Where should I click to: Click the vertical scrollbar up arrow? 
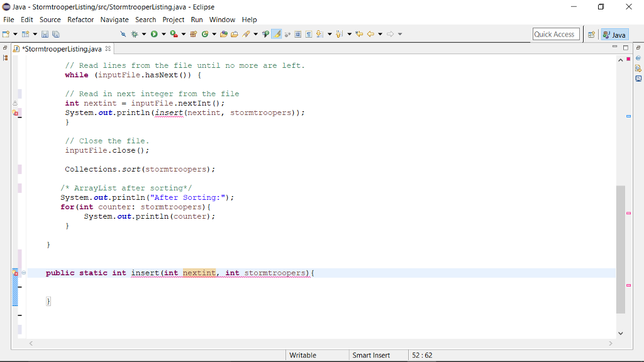click(621, 60)
